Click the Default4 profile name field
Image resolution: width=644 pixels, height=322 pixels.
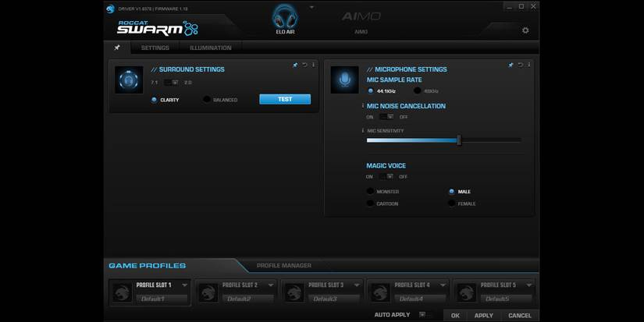[x=420, y=299]
